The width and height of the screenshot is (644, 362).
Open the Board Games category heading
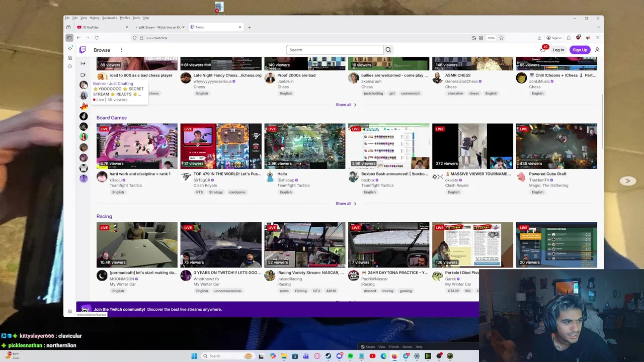[x=112, y=118]
